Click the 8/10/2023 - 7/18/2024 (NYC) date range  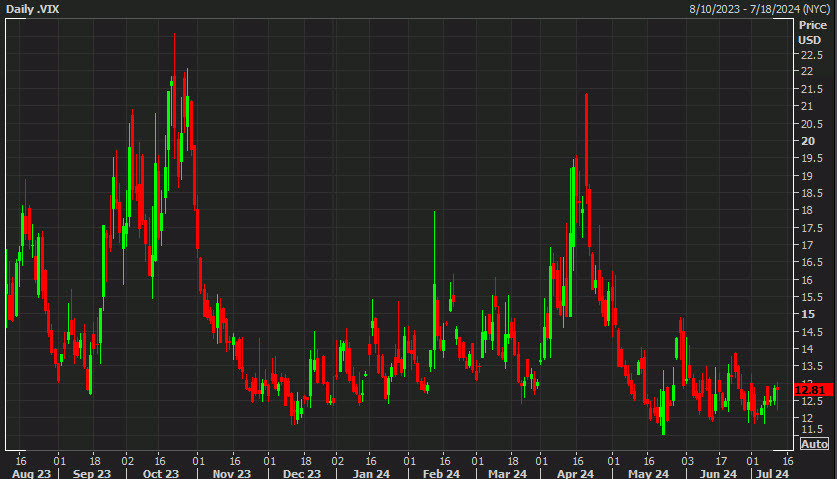[760, 9]
